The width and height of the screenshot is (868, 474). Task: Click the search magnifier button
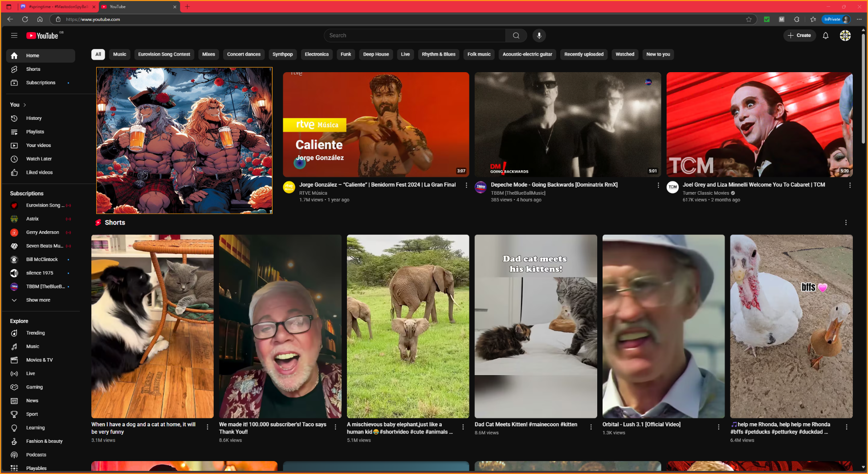516,36
